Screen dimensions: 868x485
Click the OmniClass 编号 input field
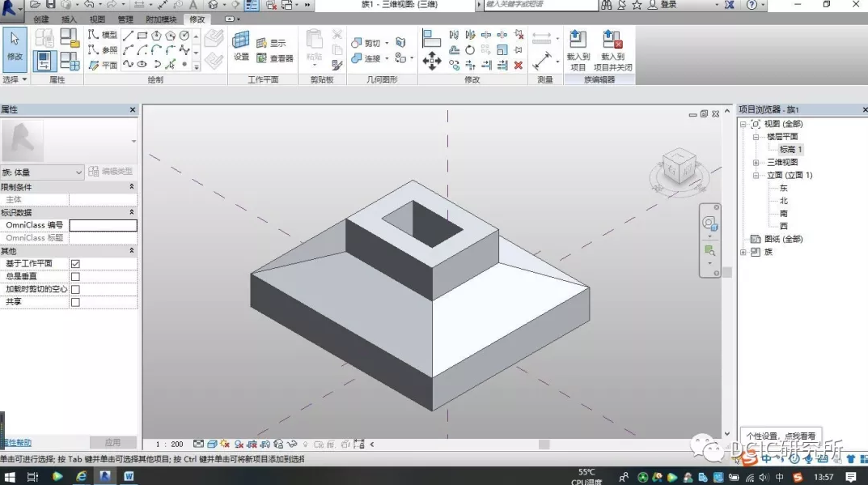(x=103, y=225)
